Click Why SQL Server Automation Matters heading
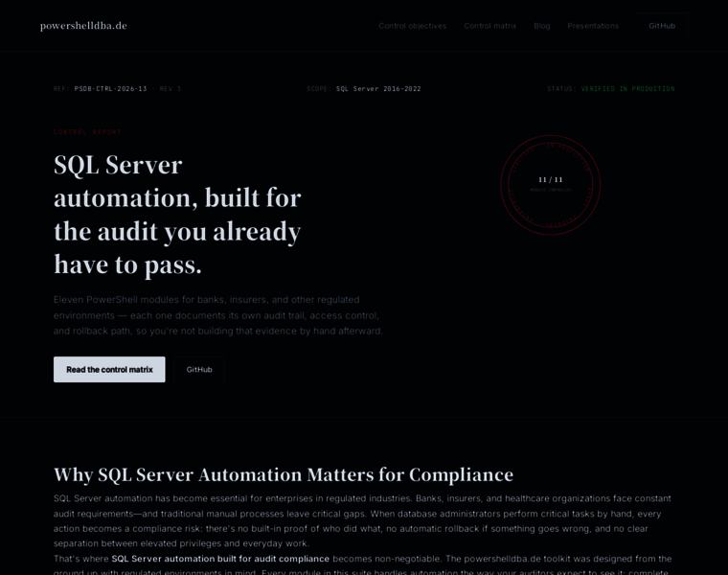The height and width of the screenshot is (575, 728). pos(284,474)
